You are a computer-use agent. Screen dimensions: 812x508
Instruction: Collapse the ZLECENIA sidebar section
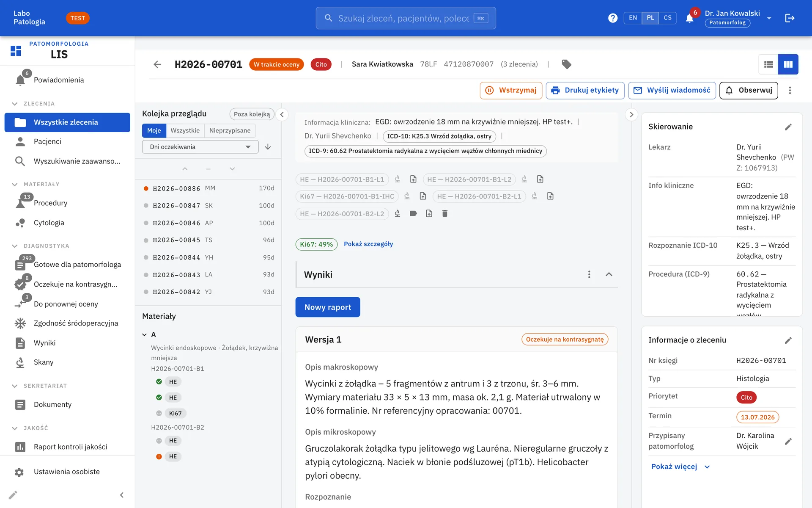click(15, 104)
